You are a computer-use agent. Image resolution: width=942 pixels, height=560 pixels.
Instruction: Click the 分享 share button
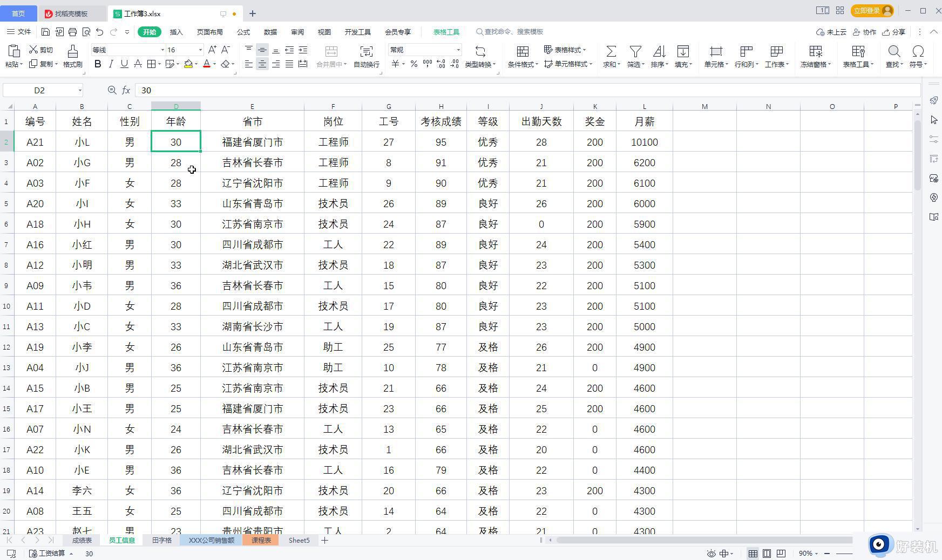(x=893, y=32)
